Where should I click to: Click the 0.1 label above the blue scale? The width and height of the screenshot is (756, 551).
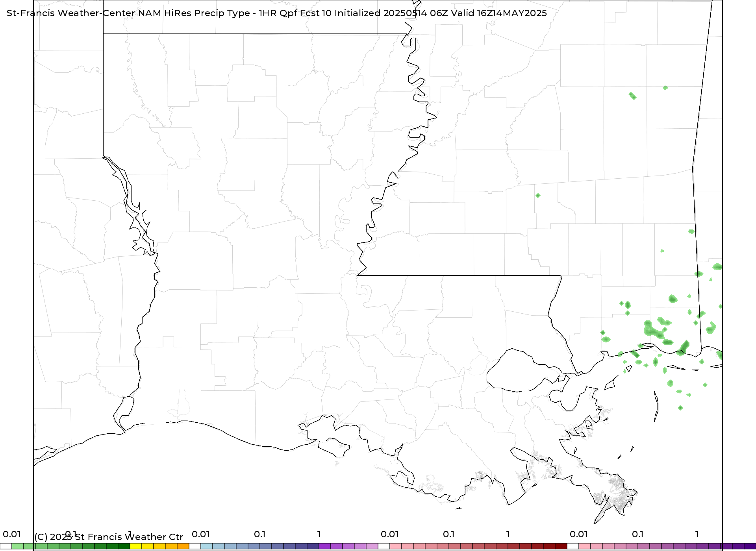point(259,534)
